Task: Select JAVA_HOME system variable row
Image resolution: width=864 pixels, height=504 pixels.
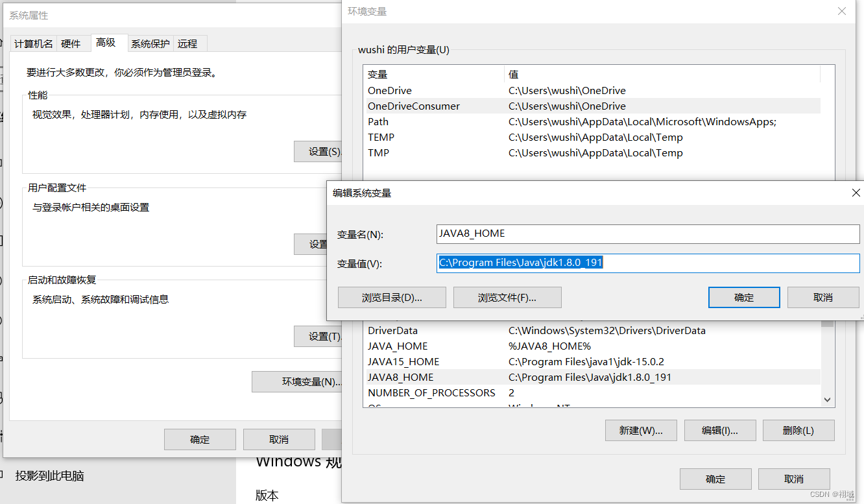Action: (x=592, y=346)
